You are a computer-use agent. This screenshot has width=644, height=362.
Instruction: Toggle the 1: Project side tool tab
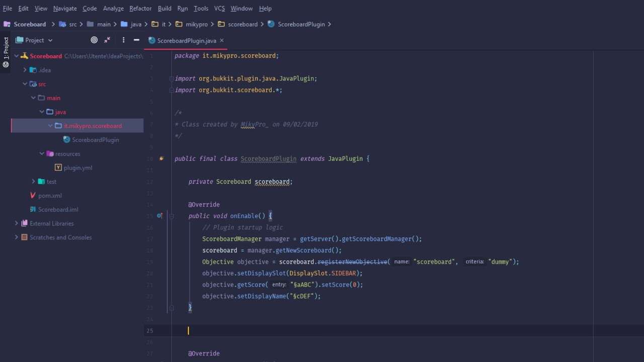(x=6, y=52)
